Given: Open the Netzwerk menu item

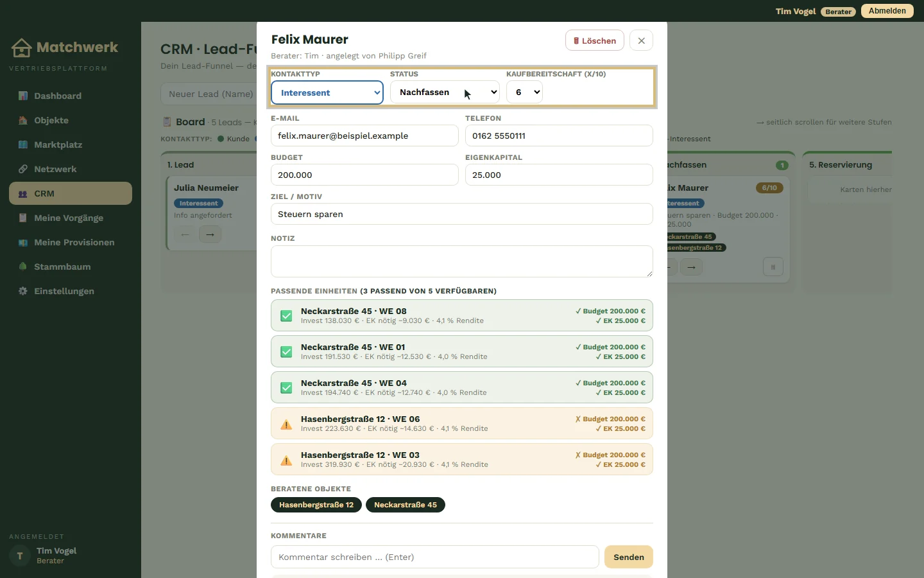Looking at the screenshot, I should click(x=71, y=169).
